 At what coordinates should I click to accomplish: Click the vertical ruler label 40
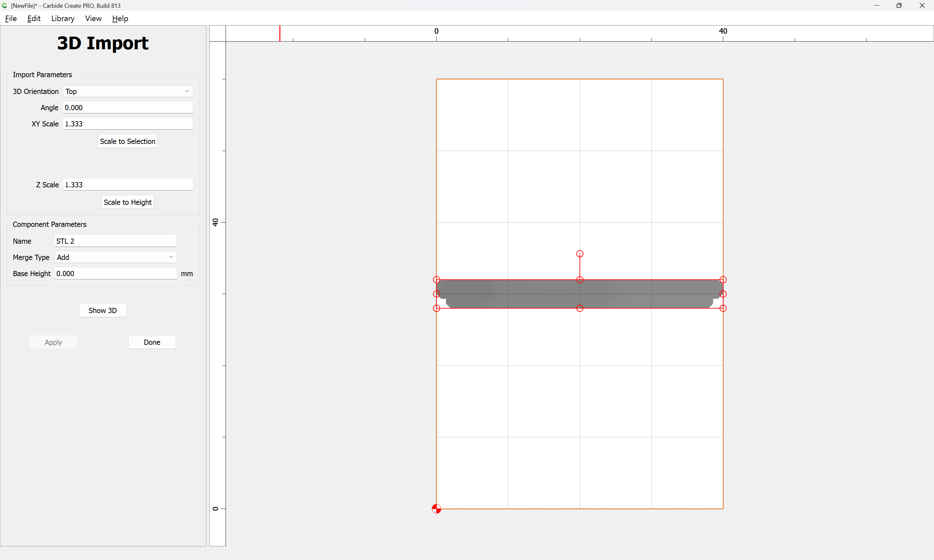tap(215, 222)
